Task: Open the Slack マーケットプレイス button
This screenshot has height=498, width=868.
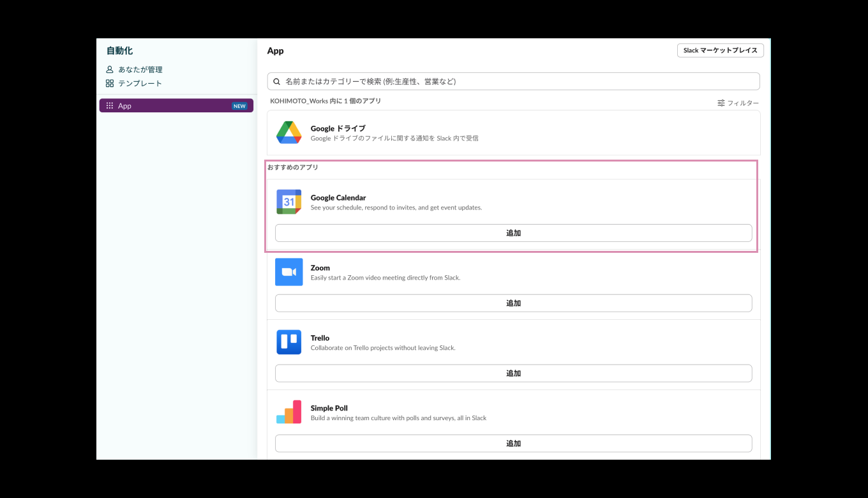Action: [x=720, y=50]
